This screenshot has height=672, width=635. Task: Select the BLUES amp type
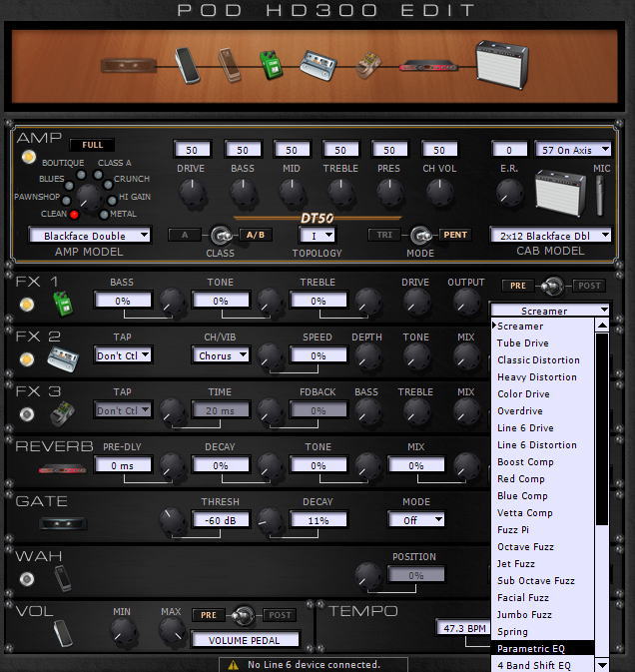click(x=69, y=186)
